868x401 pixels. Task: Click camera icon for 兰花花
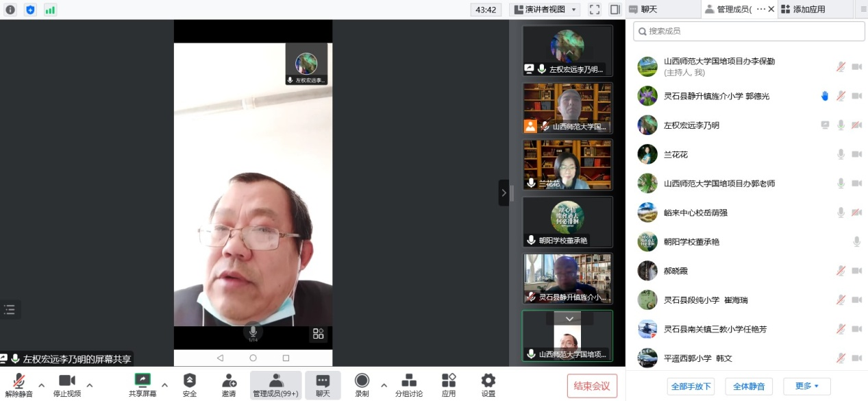pyautogui.click(x=856, y=154)
